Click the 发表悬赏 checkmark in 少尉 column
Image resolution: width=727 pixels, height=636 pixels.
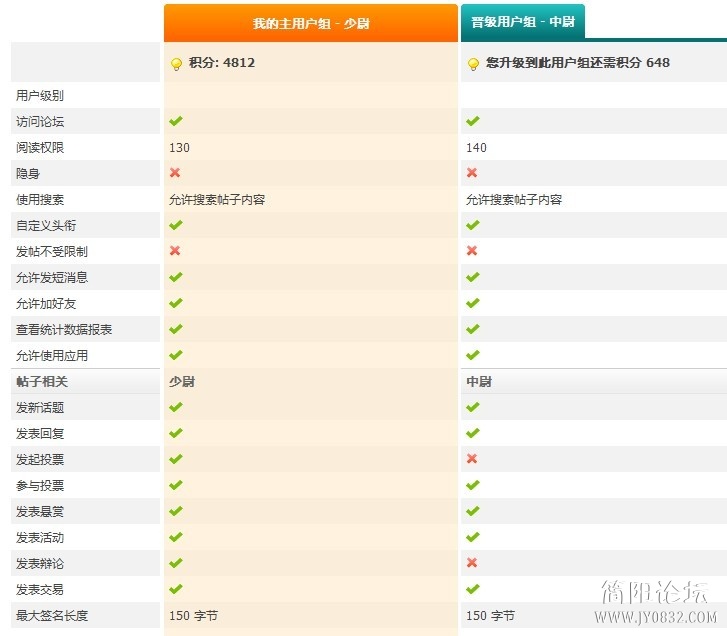pos(176,511)
